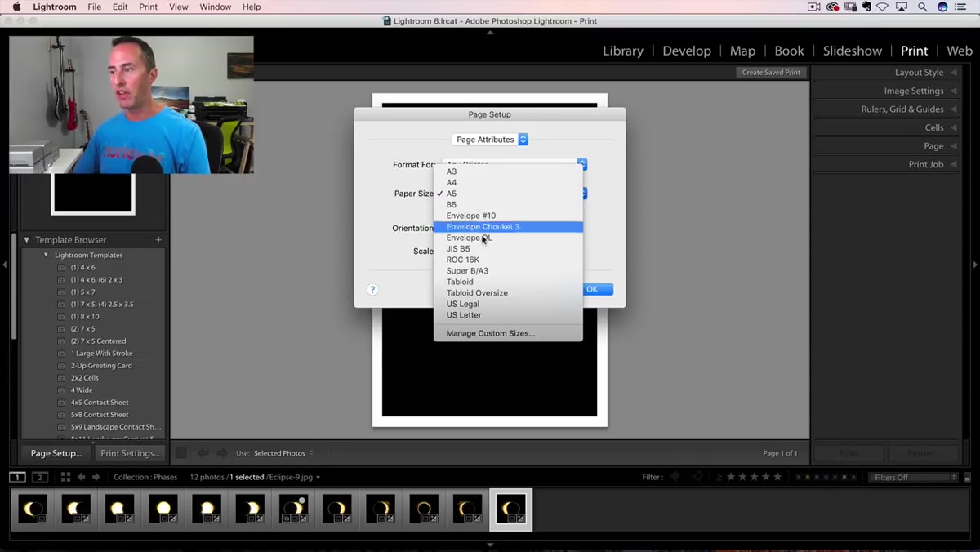Select the full sun eclipse thumbnail

163,509
